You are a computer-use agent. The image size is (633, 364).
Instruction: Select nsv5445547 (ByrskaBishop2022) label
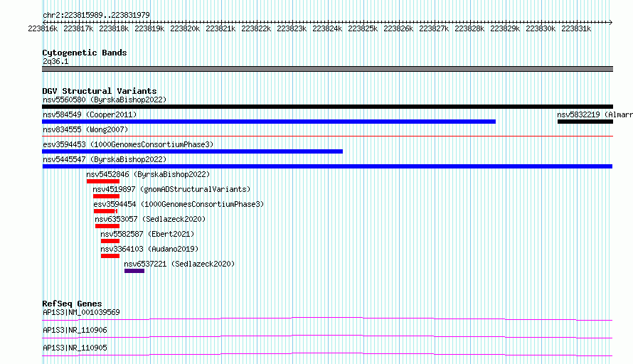pyautogui.click(x=105, y=159)
